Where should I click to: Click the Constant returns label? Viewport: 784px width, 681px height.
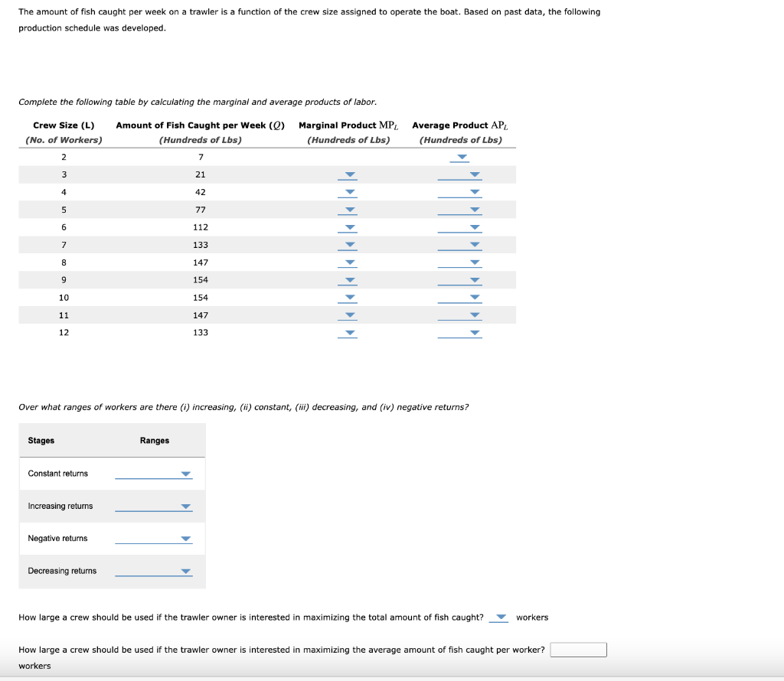point(58,474)
